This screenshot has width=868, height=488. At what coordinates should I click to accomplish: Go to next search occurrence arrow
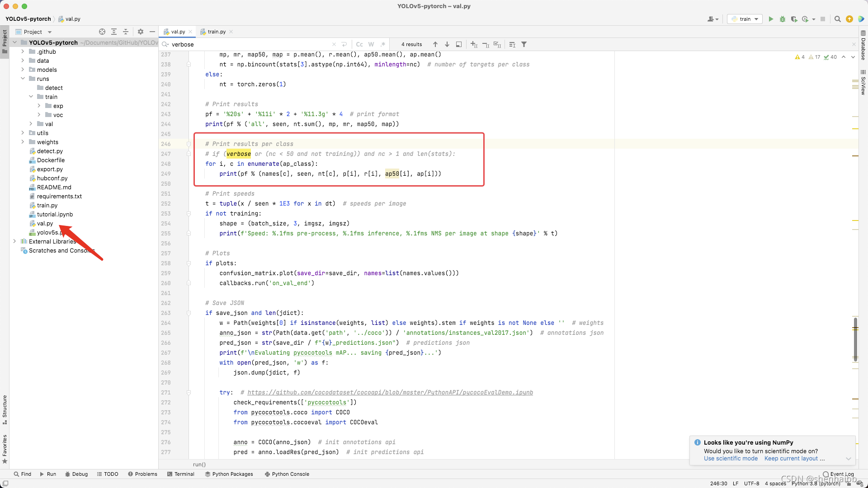(x=447, y=44)
